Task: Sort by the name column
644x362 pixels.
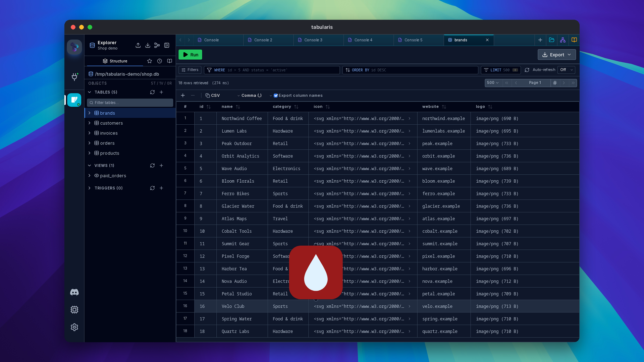Action: click(x=238, y=107)
